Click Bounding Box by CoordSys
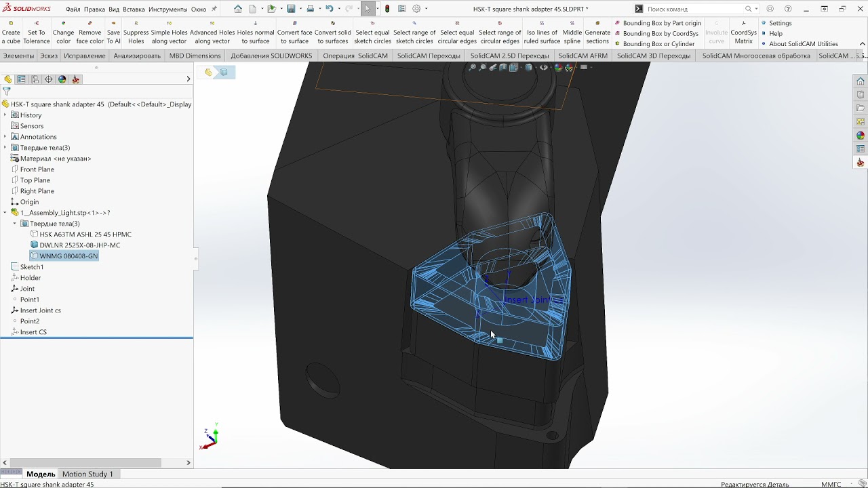Viewport: 868px width, 488px height. tap(656, 33)
